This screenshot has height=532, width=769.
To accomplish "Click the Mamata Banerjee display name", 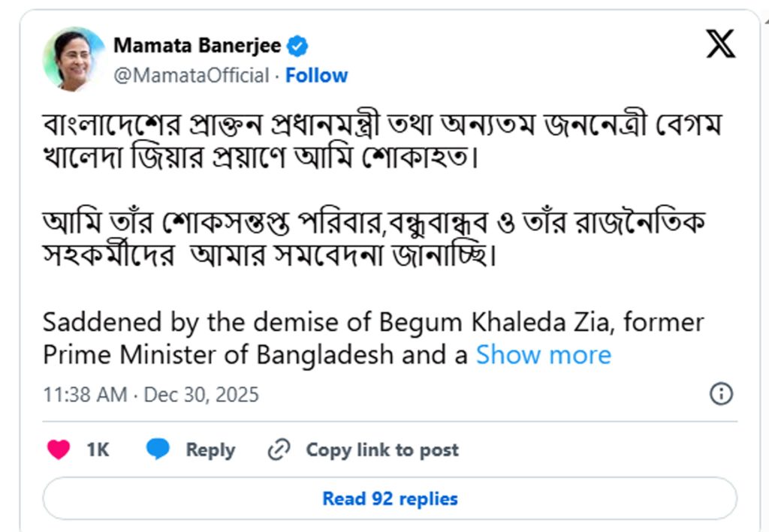I will 197,46.
